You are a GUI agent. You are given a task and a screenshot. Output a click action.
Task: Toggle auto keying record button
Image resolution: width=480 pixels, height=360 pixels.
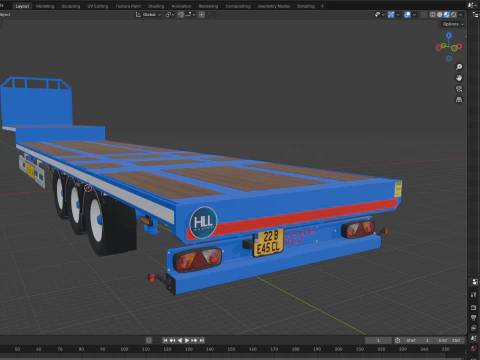tap(149, 340)
